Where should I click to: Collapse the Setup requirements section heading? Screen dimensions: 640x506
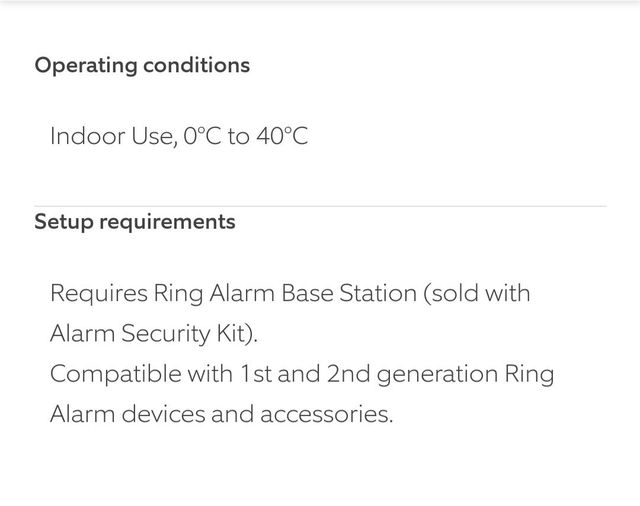135,222
